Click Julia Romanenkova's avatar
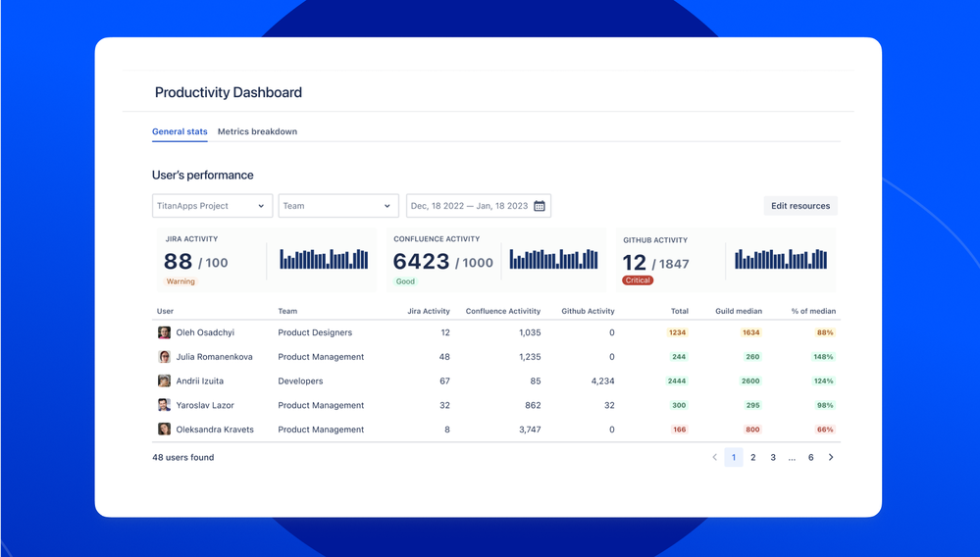Image resolution: width=980 pixels, height=557 pixels. (164, 357)
